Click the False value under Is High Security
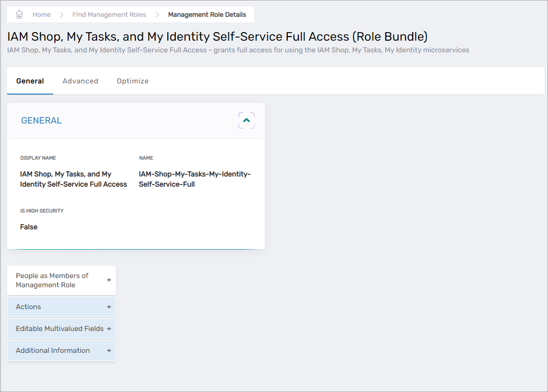The height and width of the screenshot is (392, 548). 28,227
